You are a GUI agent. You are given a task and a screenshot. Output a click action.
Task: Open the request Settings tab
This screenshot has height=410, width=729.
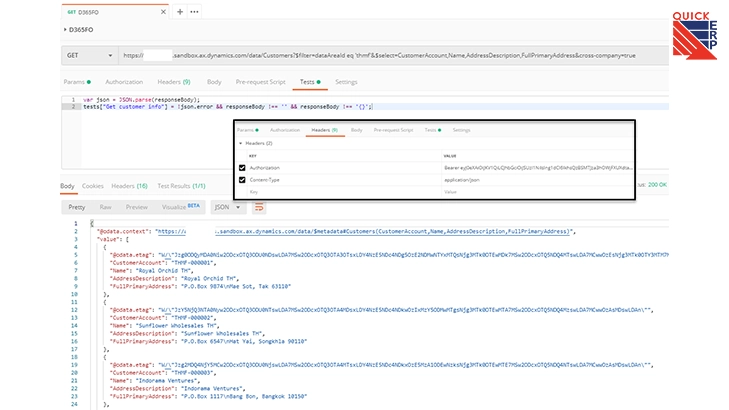[x=346, y=82]
